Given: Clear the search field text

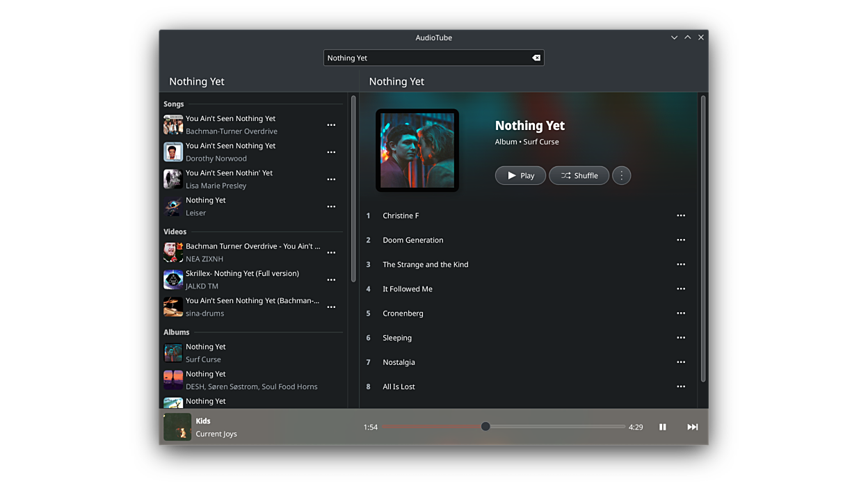Looking at the screenshot, I should [x=536, y=58].
